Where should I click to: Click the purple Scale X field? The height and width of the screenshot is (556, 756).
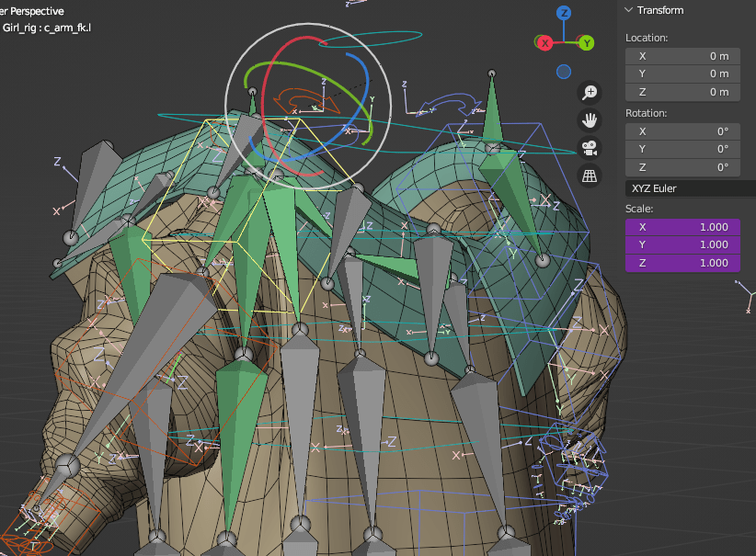[x=682, y=227]
